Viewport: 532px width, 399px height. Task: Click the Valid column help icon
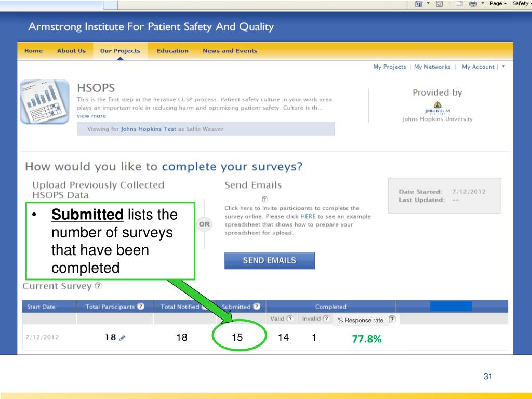tap(290, 318)
